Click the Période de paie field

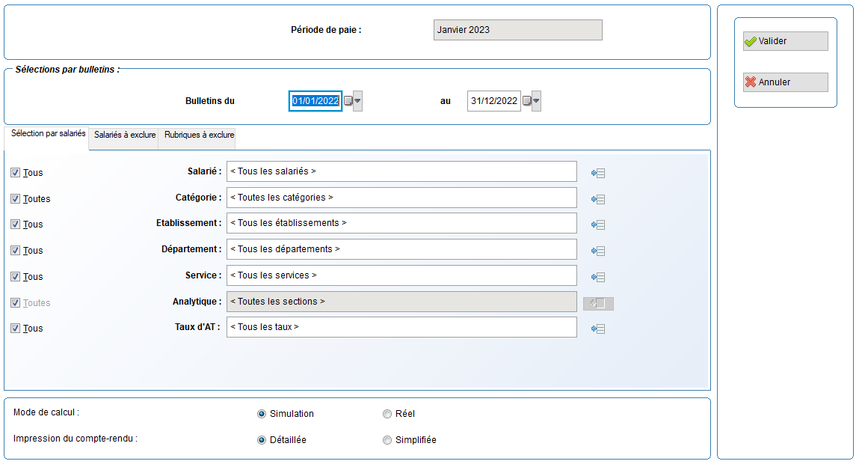[x=517, y=30]
